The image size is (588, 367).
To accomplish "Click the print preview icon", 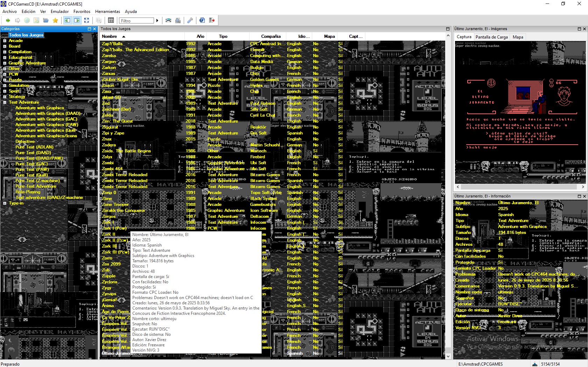I will [178, 21].
